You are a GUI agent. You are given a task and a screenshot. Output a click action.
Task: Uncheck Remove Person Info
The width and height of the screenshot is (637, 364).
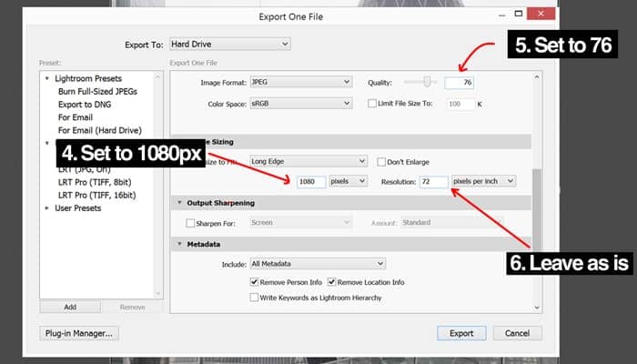tap(254, 281)
